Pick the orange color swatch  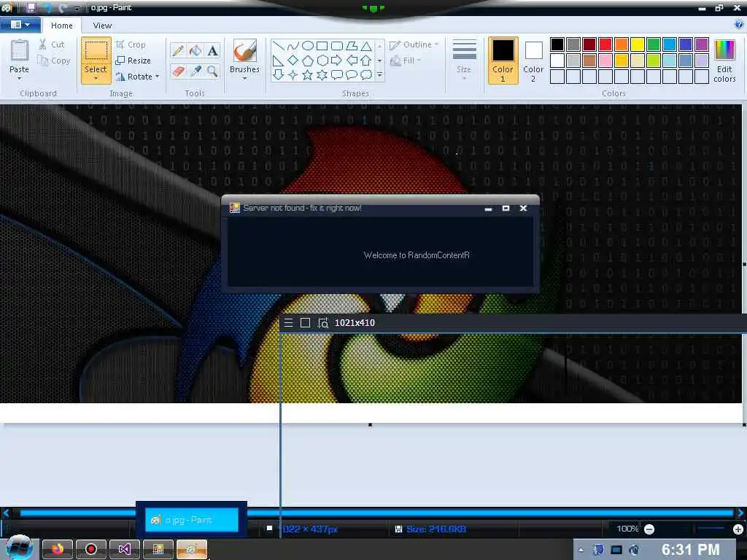[x=622, y=44]
